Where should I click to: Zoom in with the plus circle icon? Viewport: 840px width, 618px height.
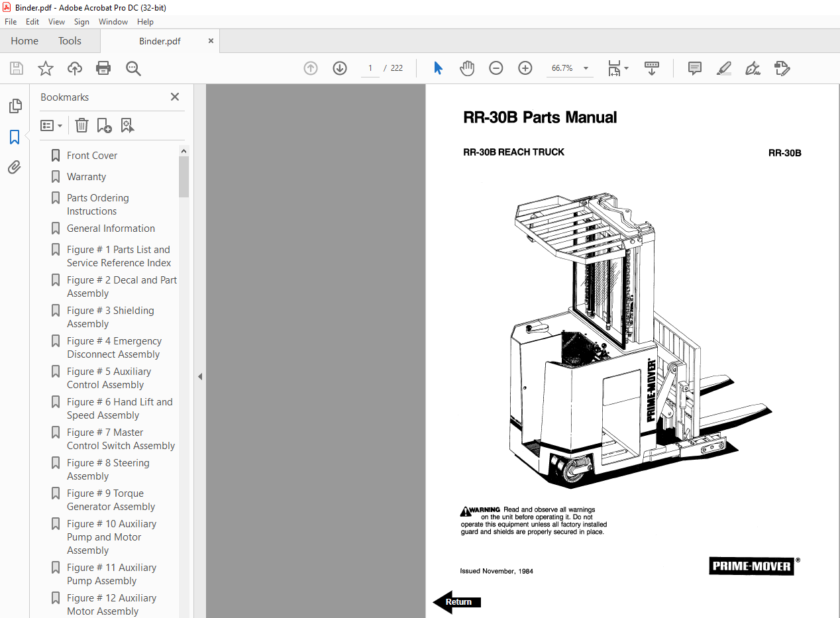[525, 68]
